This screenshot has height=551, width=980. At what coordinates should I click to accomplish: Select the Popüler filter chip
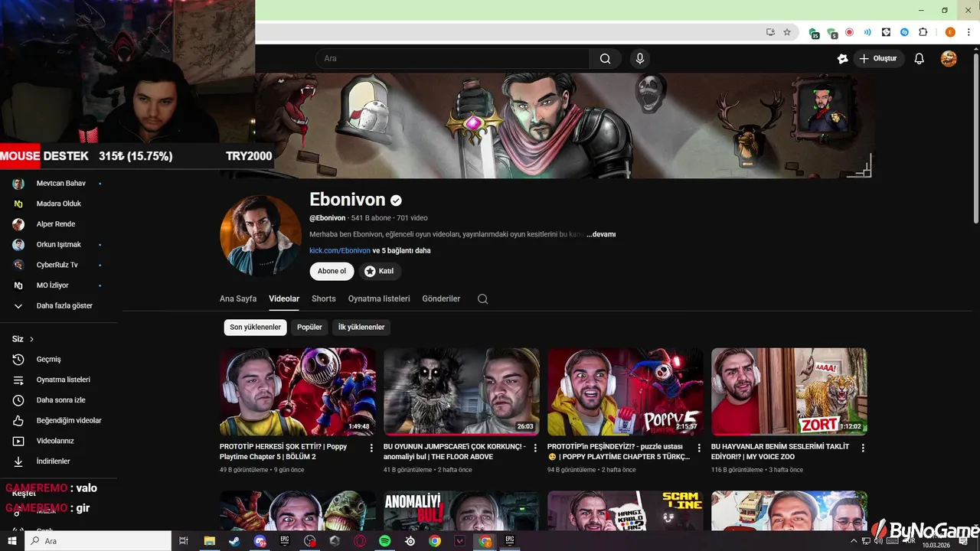tap(309, 327)
